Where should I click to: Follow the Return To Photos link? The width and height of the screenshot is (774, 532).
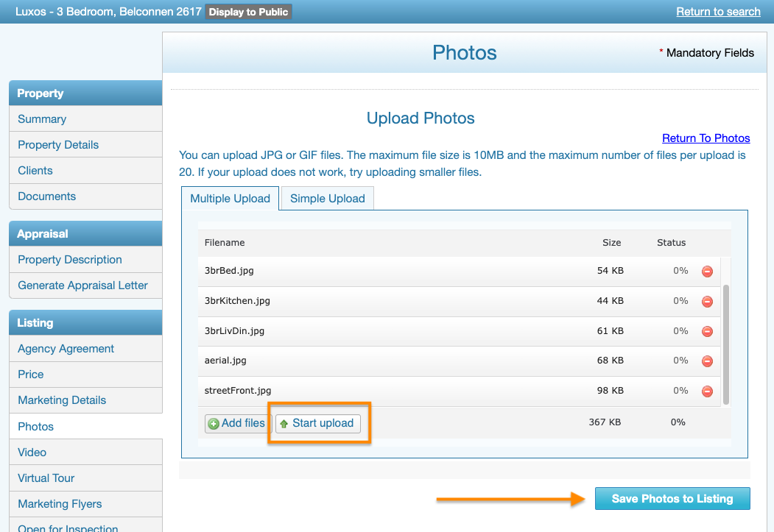pos(706,138)
